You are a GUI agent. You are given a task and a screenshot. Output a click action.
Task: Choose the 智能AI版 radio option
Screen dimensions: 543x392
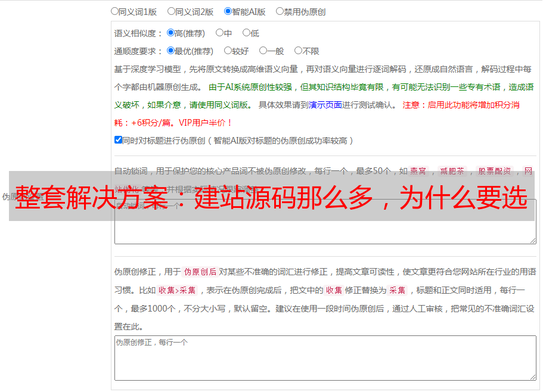coord(228,11)
